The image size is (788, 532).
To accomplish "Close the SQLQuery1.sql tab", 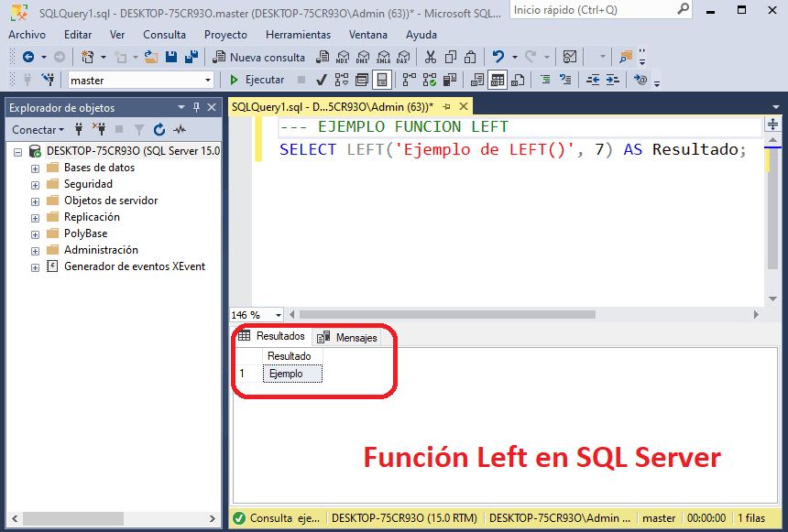I will [464, 106].
